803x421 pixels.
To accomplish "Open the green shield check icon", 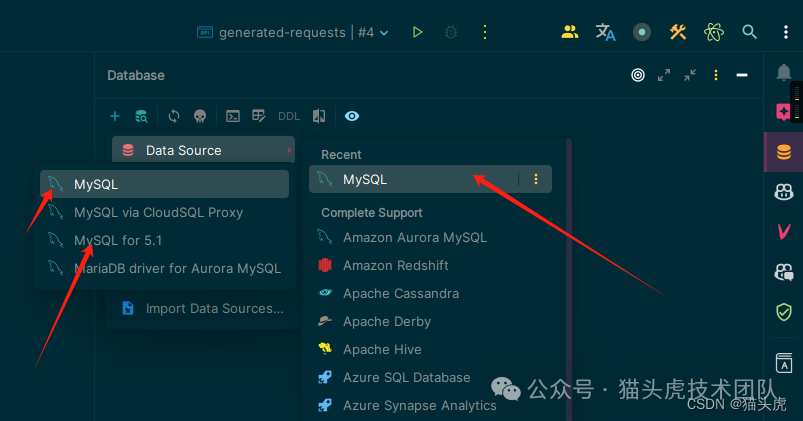I will (x=784, y=311).
